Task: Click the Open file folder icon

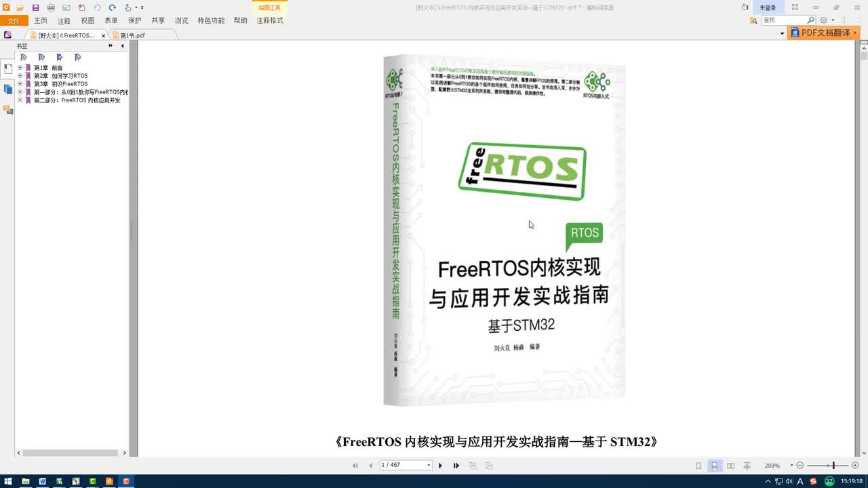Action: point(20,7)
